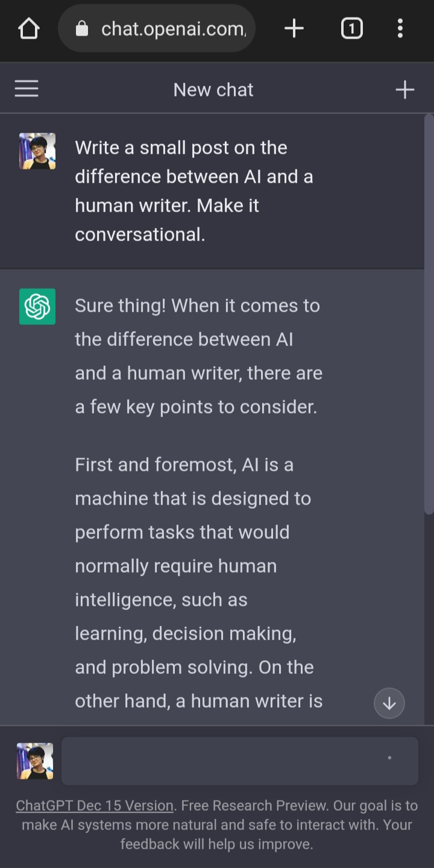Select the chat.openai.com address bar
Viewport: 434px width, 868px height.
pos(157,28)
